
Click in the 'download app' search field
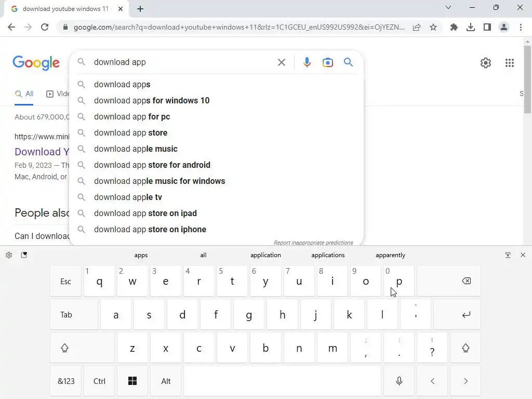pyautogui.click(x=183, y=62)
